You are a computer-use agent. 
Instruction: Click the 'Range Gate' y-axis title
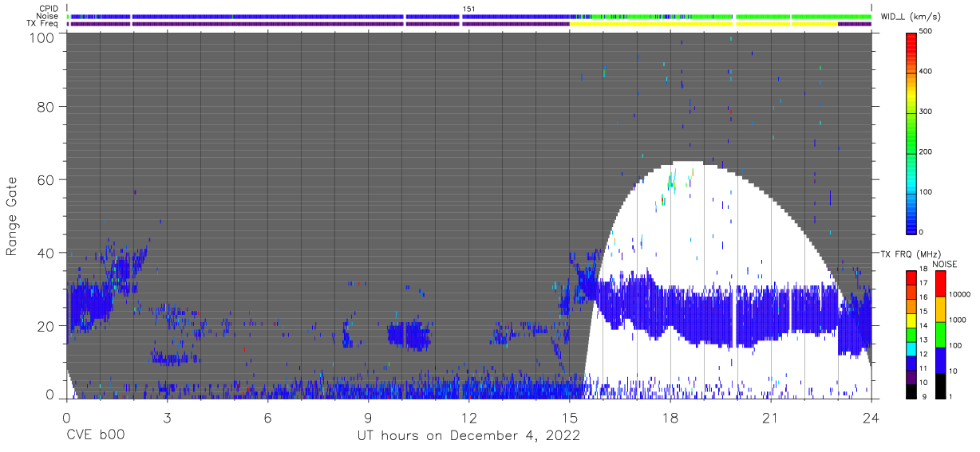[x=13, y=216]
